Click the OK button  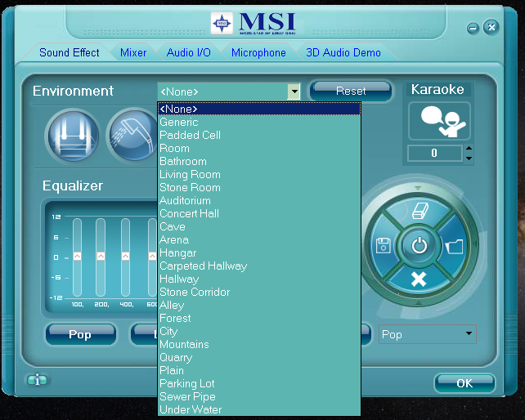tap(464, 383)
